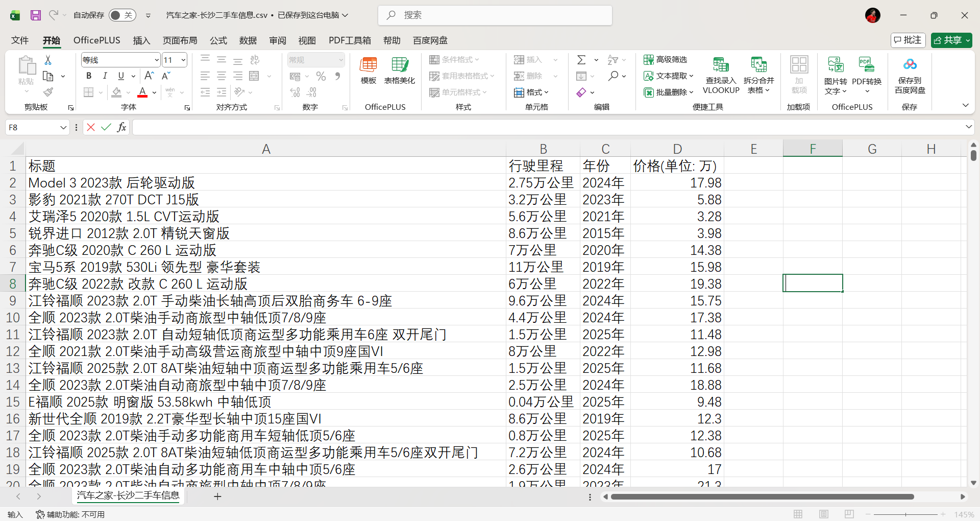
Task: Click the Increase Decimal icon
Action: click(295, 92)
